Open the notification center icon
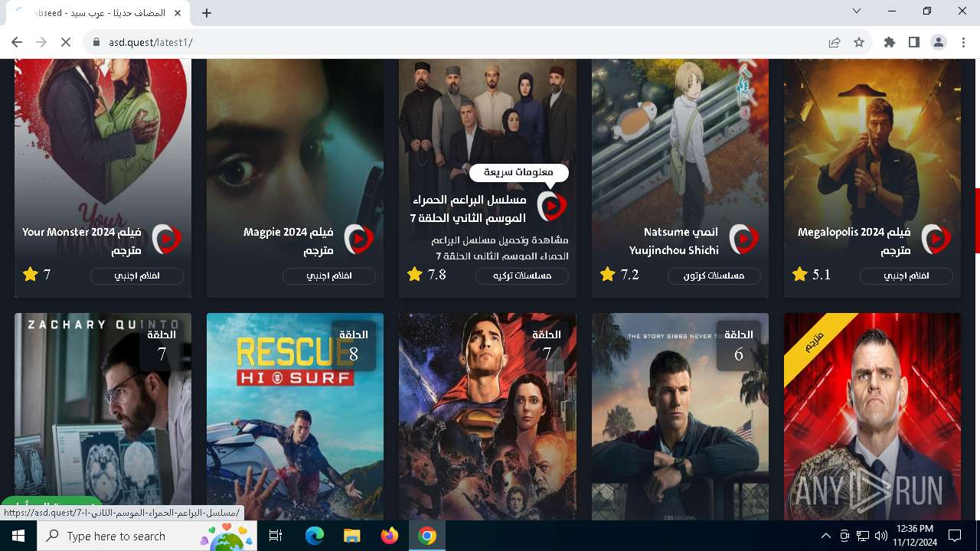This screenshot has width=980, height=551. pyautogui.click(x=955, y=536)
